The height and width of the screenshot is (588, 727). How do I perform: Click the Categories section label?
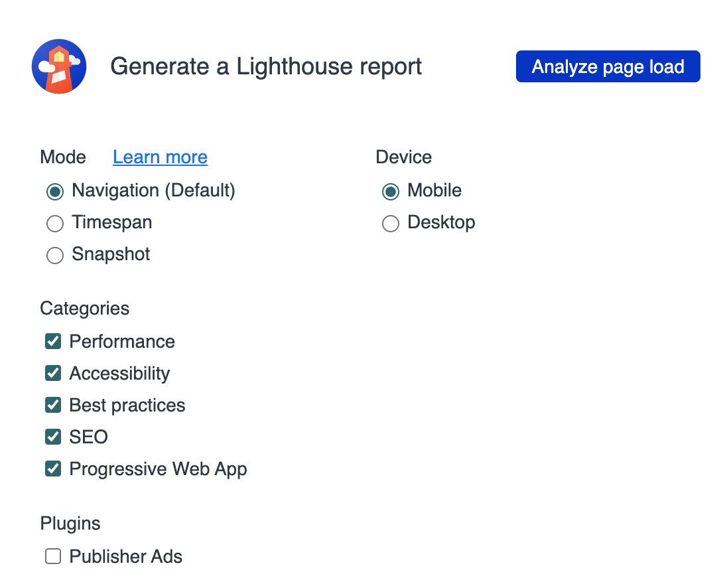click(x=84, y=309)
